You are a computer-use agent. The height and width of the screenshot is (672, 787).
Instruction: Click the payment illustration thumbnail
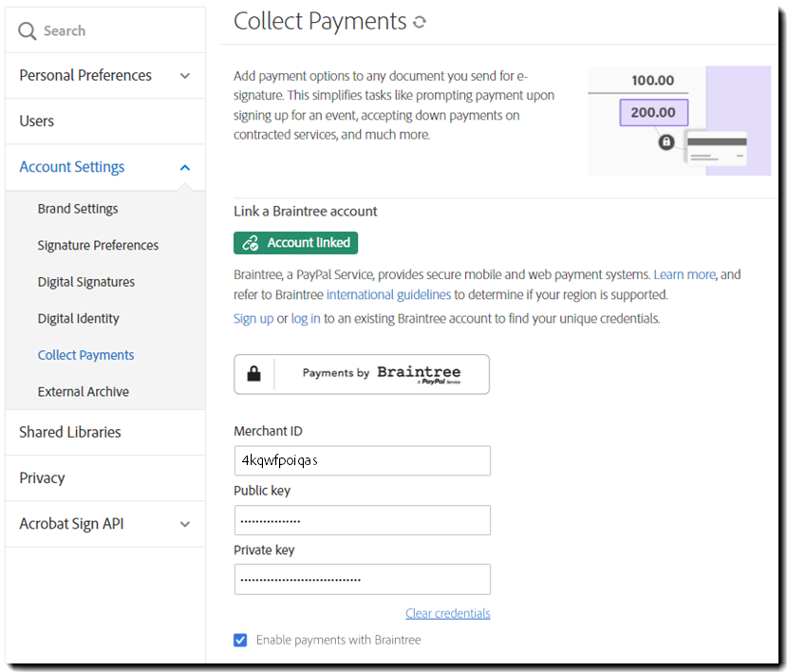tap(679, 121)
